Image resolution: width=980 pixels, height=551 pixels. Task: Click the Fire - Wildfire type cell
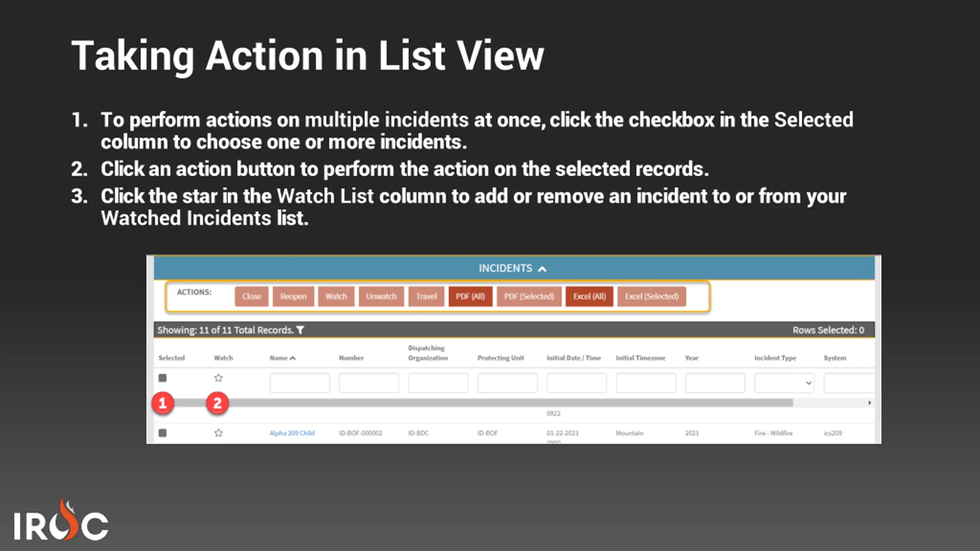coord(773,433)
